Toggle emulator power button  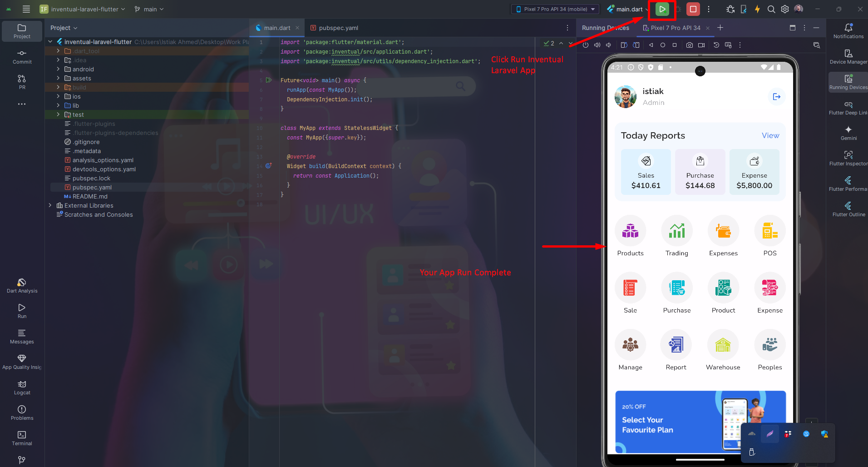coord(586,45)
